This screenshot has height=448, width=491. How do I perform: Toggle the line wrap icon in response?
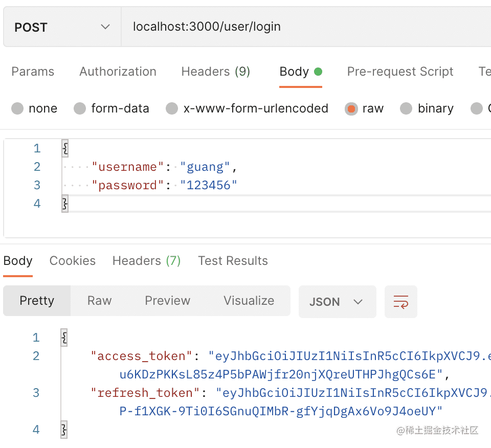[x=400, y=302]
